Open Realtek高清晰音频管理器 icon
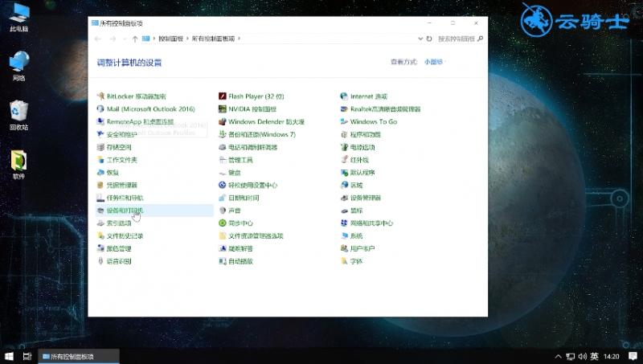Viewport: 643px width, 364px height. (344, 109)
